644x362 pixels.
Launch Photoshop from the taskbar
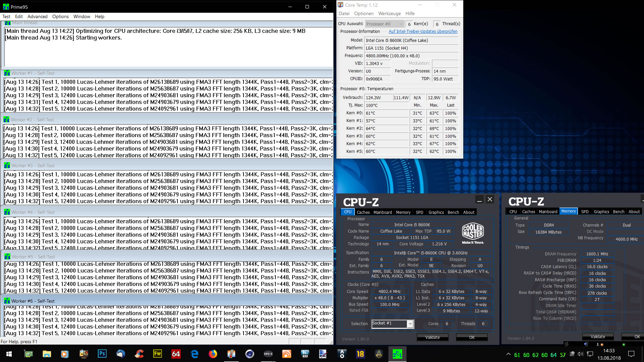click(x=102, y=354)
